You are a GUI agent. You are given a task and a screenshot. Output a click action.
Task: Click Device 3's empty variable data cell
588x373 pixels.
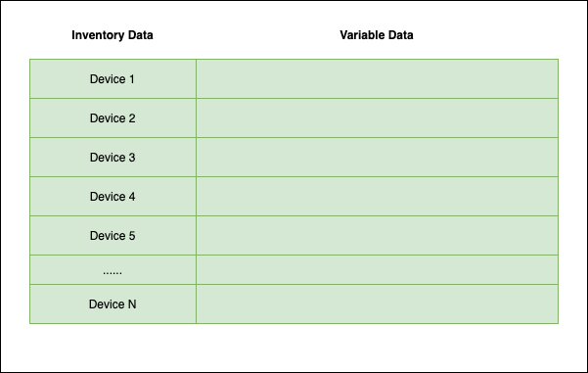coord(378,158)
